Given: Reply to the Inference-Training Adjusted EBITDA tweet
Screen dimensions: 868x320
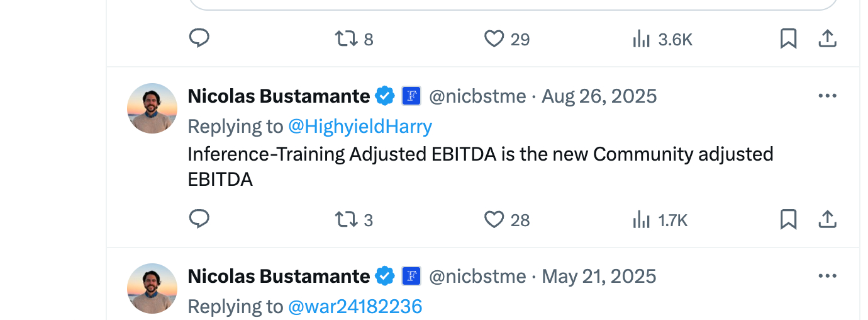Looking at the screenshot, I should point(199,219).
